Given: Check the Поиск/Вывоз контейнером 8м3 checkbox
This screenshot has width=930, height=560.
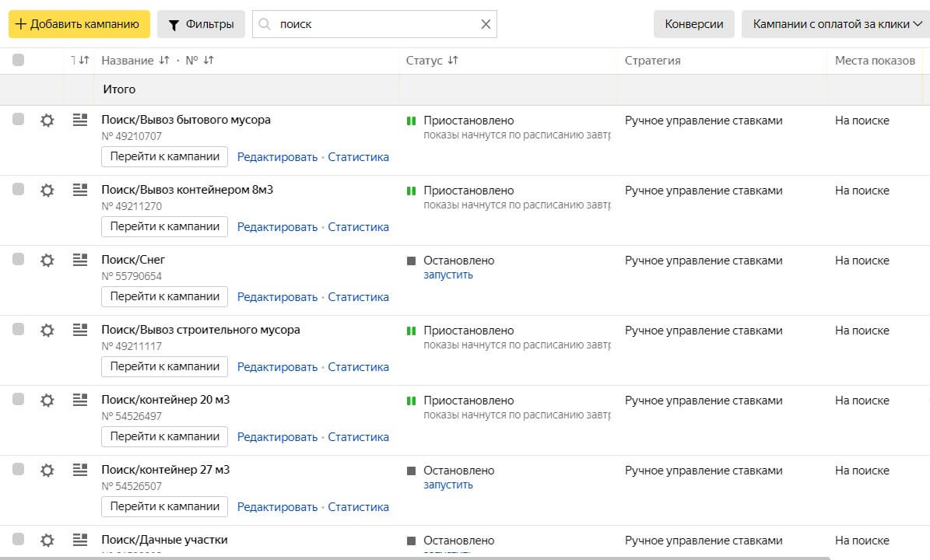Looking at the screenshot, I should pos(19,189).
